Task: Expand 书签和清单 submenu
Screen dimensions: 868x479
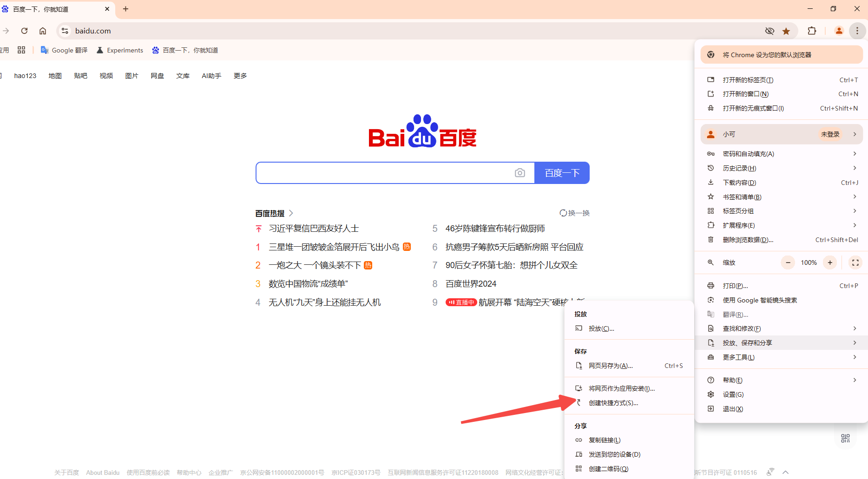Action: click(782, 197)
